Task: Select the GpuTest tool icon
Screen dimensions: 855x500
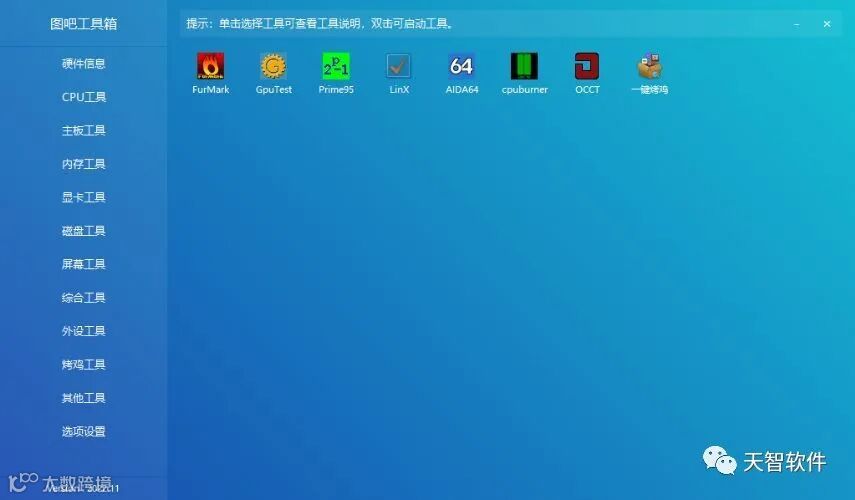Action: coord(273,66)
